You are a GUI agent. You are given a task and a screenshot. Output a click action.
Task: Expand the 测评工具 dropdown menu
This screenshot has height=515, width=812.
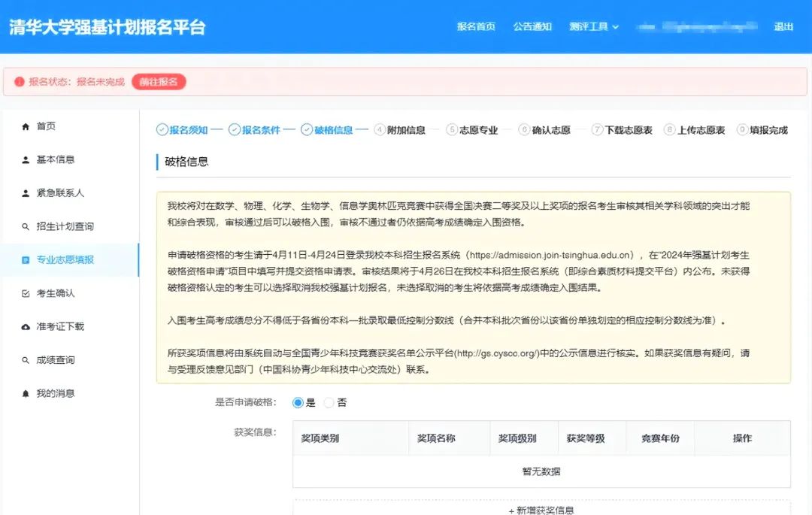click(x=594, y=27)
